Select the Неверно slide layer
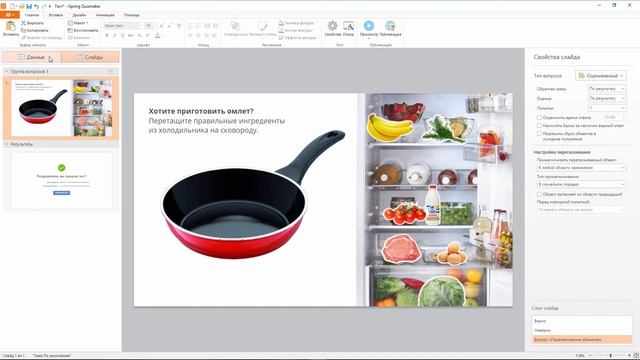640x360 pixels. [582, 330]
